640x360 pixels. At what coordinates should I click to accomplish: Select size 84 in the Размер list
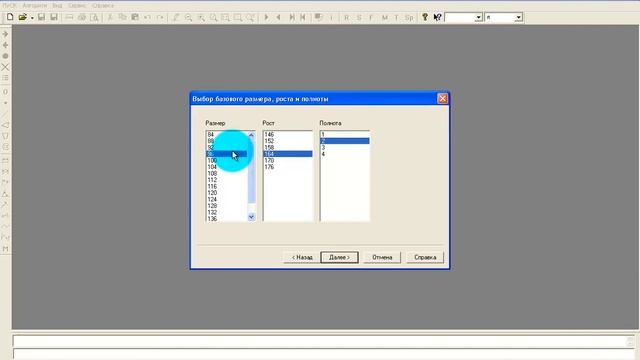227,134
